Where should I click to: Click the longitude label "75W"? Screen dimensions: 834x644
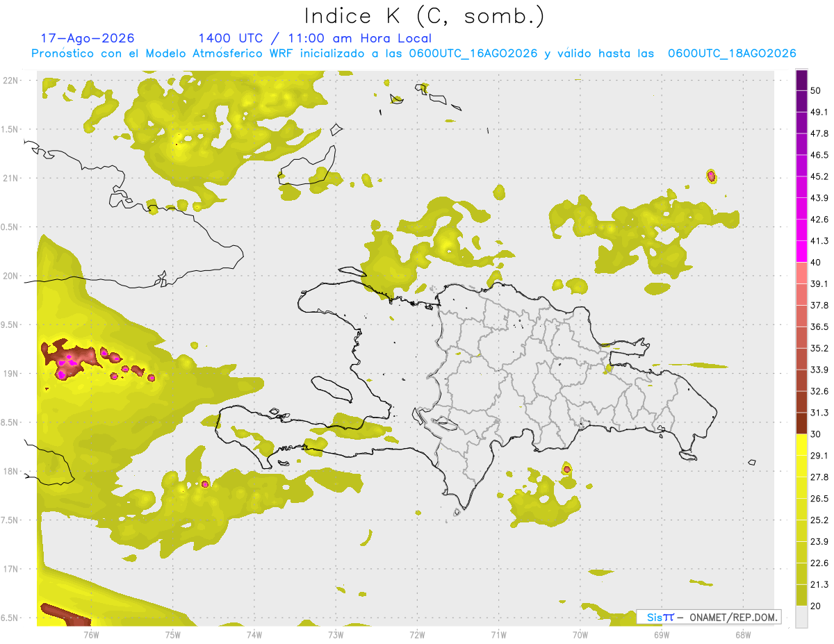pyautogui.click(x=172, y=635)
